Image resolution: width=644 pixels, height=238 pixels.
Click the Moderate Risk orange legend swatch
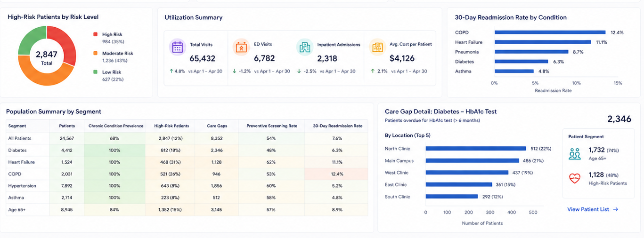pos(95,53)
